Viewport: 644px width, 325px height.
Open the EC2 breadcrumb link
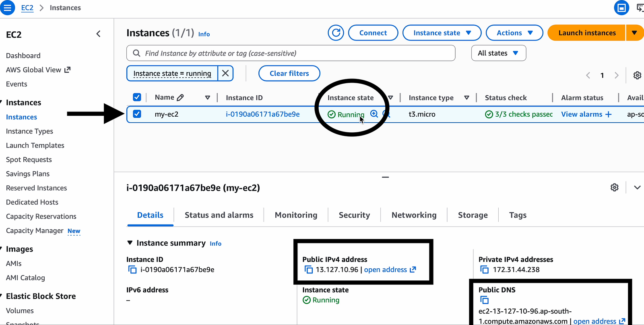(27, 8)
